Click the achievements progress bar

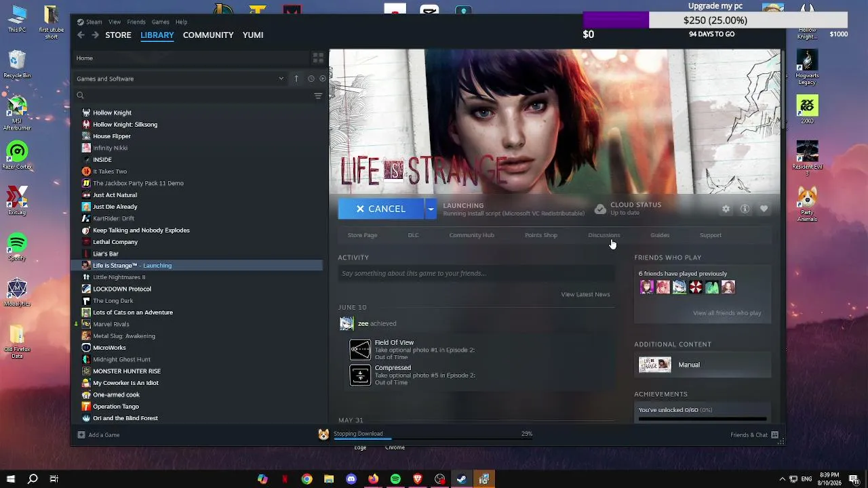click(x=703, y=418)
